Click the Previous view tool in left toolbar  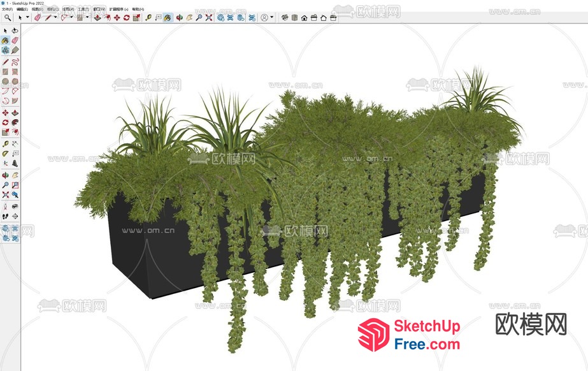click(15, 194)
